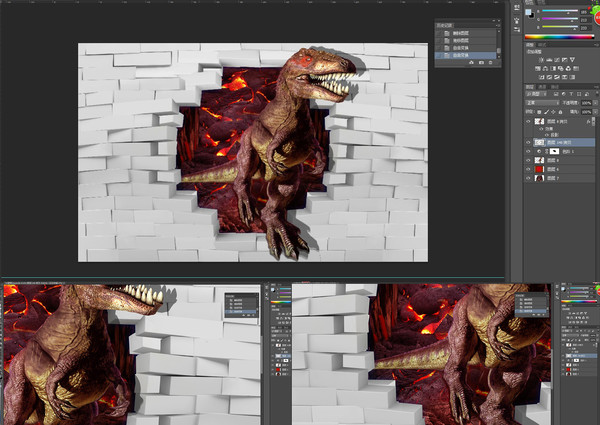The width and height of the screenshot is (600, 425).
Task: Click the background color swatch in Color panel
Action: point(532,16)
